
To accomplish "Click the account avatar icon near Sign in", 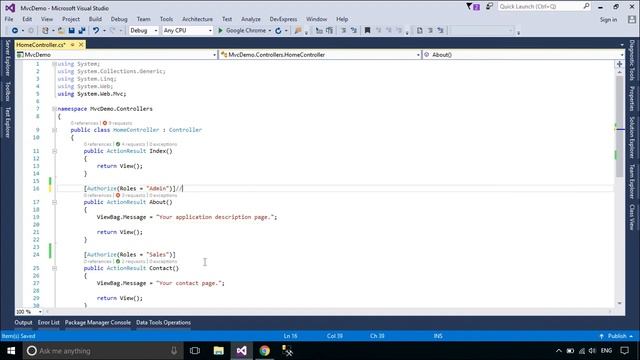I will pos(632,20).
